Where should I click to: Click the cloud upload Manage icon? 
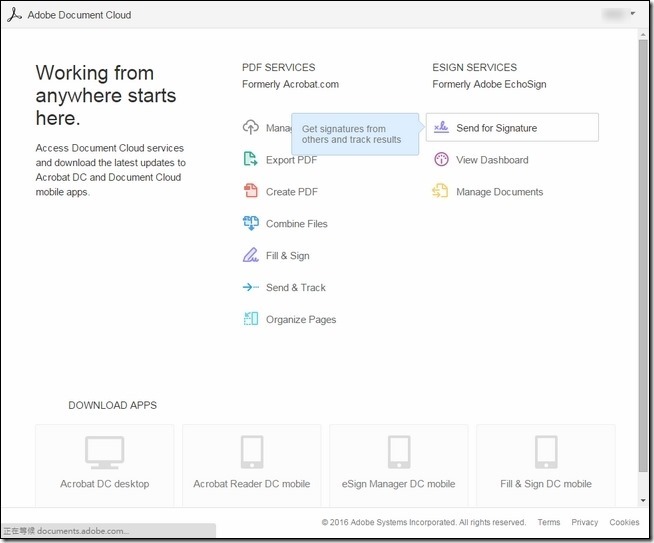pos(251,127)
